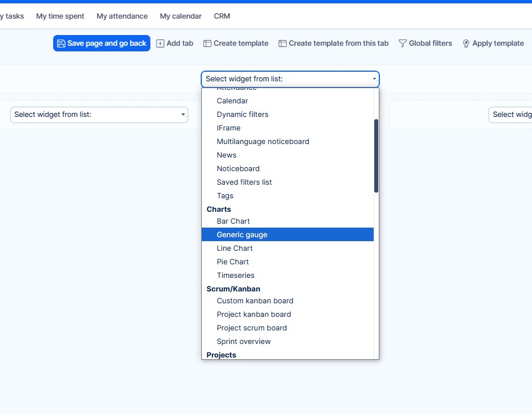Select Multilanguage noticeboard widget
This screenshot has height=414, width=532.
click(x=263, y=141)
